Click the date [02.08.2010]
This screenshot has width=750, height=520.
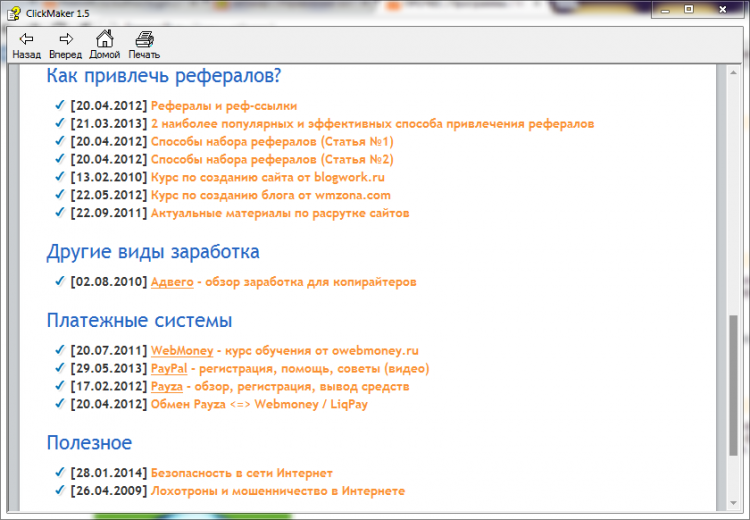pos(109,282)
